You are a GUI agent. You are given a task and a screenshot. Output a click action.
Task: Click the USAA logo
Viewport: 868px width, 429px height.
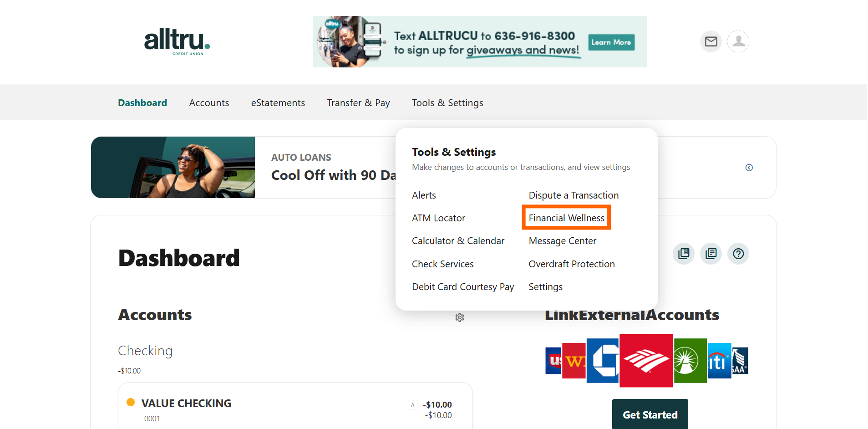pyautogui.click(x=740, y=361)
